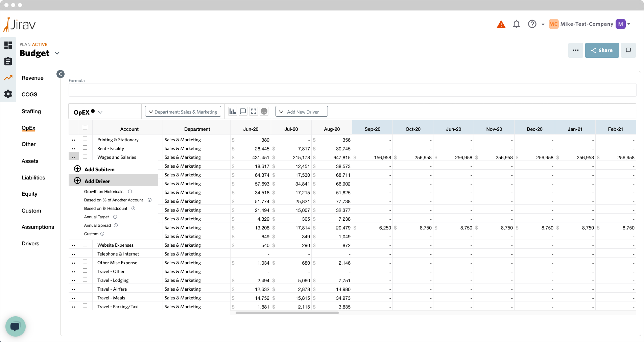Open the Add New Driver dropdown
Screen dimensions: 644x342
point(301,112)
